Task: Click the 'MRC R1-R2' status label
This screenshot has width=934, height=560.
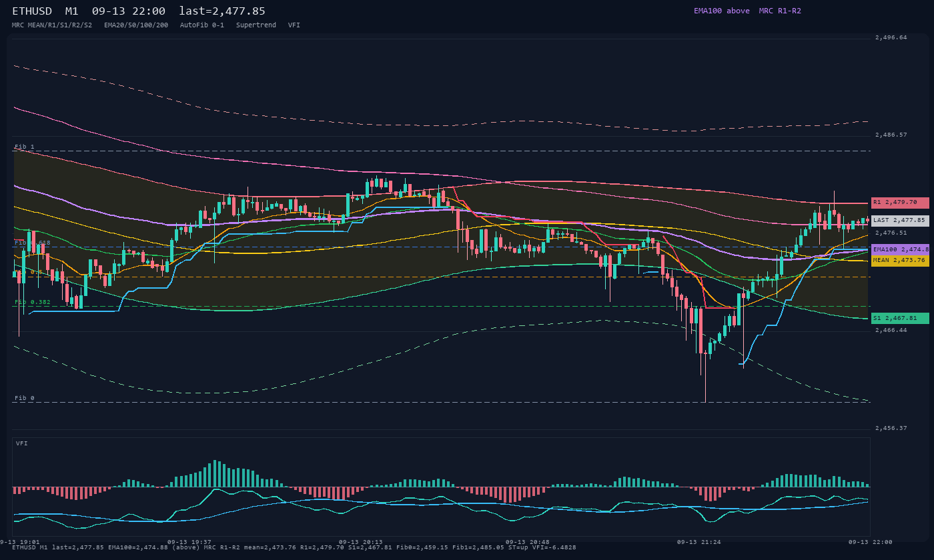Action: (780, 11)
